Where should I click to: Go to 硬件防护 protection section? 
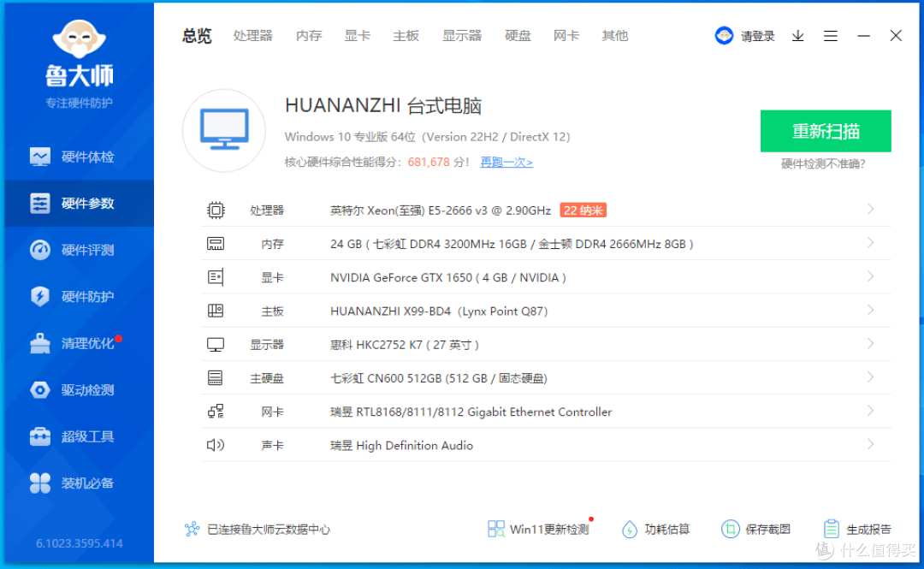point(80,297)
